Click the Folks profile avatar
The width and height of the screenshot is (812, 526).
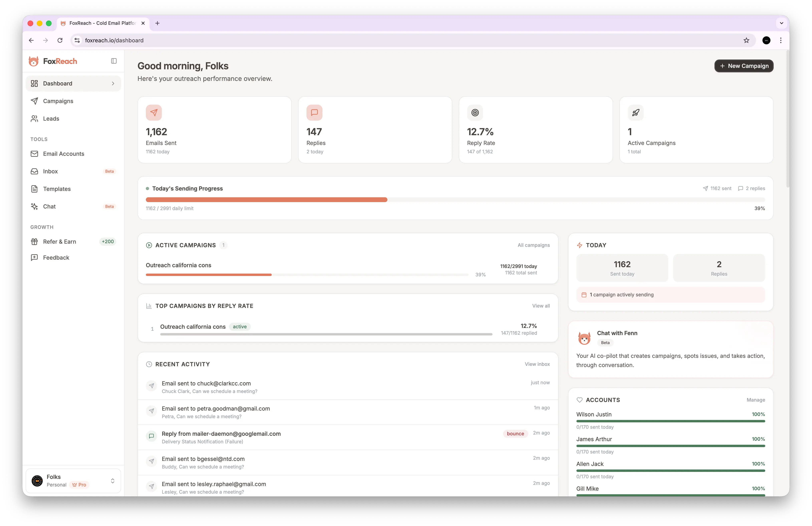37,481
